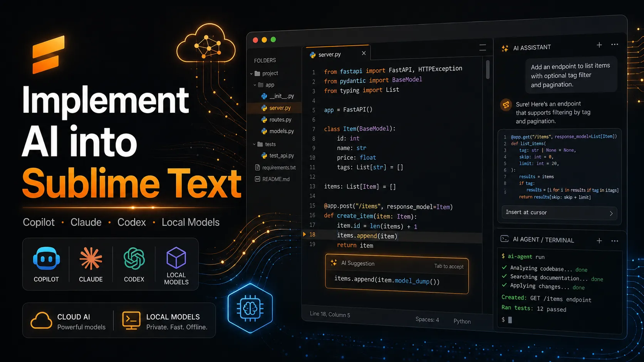Image resolution: width=644 pixels, height=362 pixels.
Task: Click 'Created: GET /items endpoint' line
Action: coord(546,299)
